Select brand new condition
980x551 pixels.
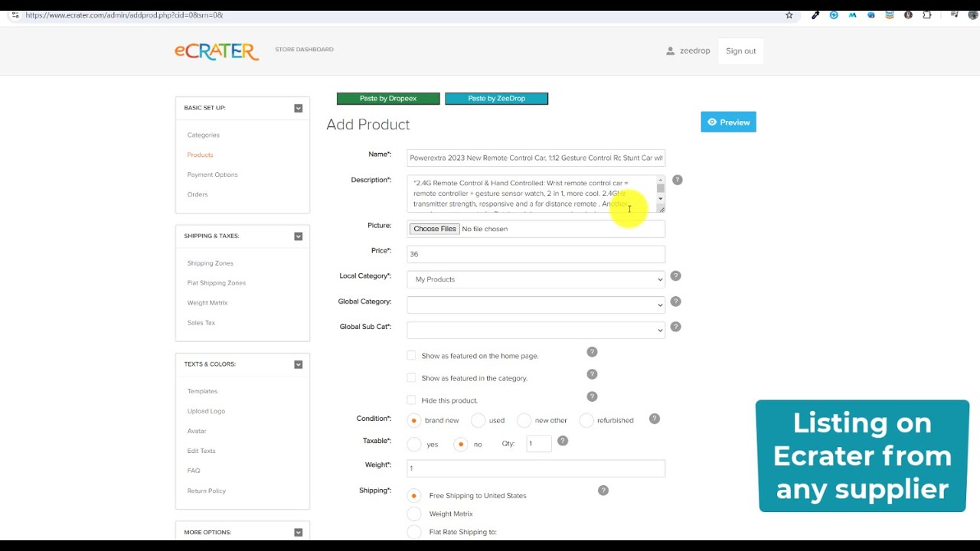(x=414, y=420)
